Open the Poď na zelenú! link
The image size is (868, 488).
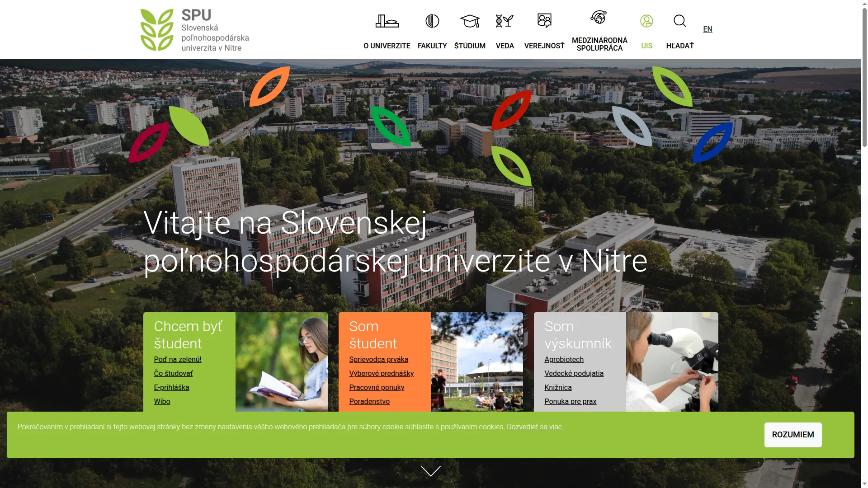pos(178,359)
